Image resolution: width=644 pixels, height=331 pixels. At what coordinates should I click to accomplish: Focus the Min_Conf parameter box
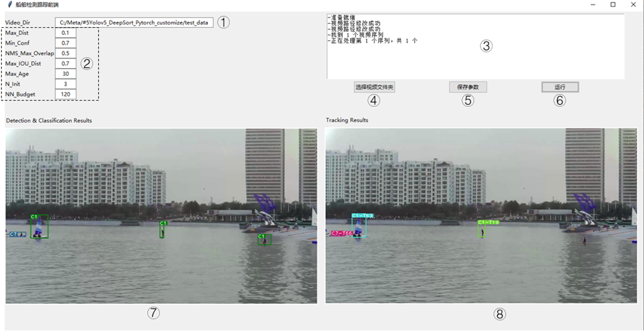[65, 43]
